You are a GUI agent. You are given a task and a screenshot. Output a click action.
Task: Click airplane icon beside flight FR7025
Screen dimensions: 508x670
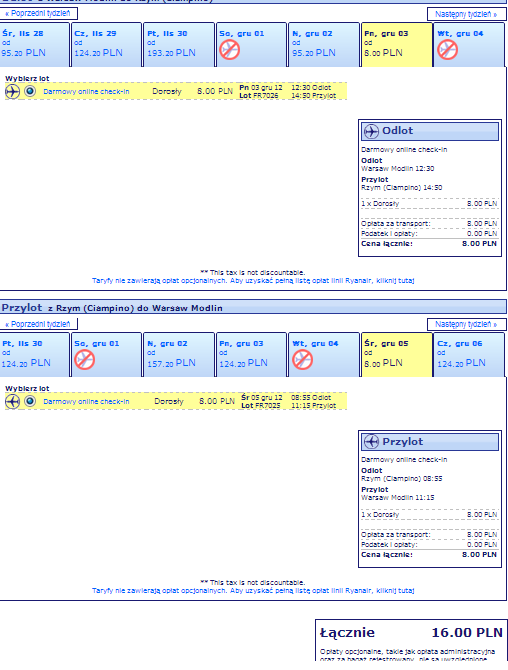(12, 402)
